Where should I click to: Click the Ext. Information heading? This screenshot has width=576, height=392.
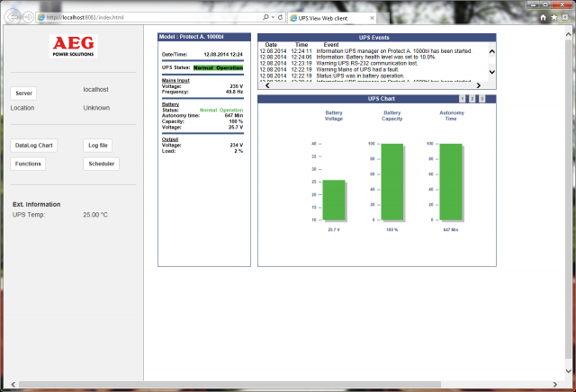click(36, 204)
